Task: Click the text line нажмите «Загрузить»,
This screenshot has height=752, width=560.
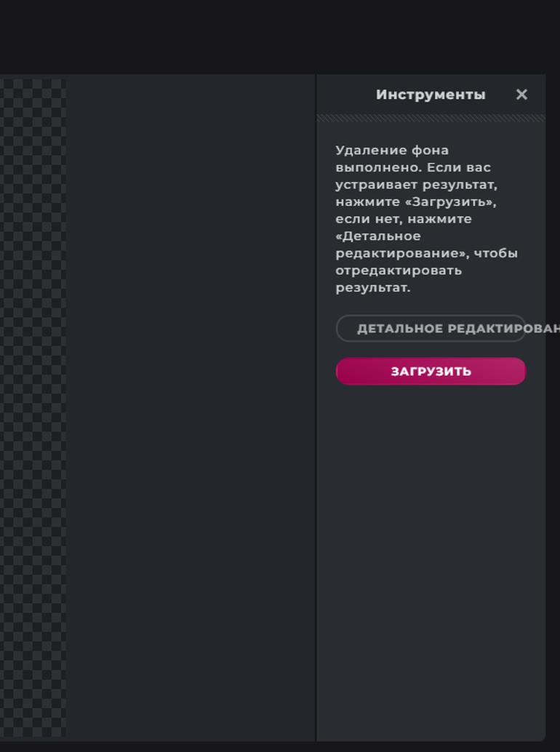Action: tap(416, 202)
